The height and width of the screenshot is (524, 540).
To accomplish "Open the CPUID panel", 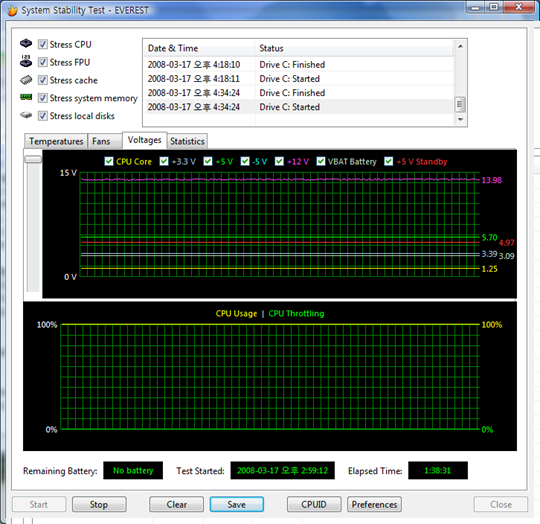I will pos(314,504).
